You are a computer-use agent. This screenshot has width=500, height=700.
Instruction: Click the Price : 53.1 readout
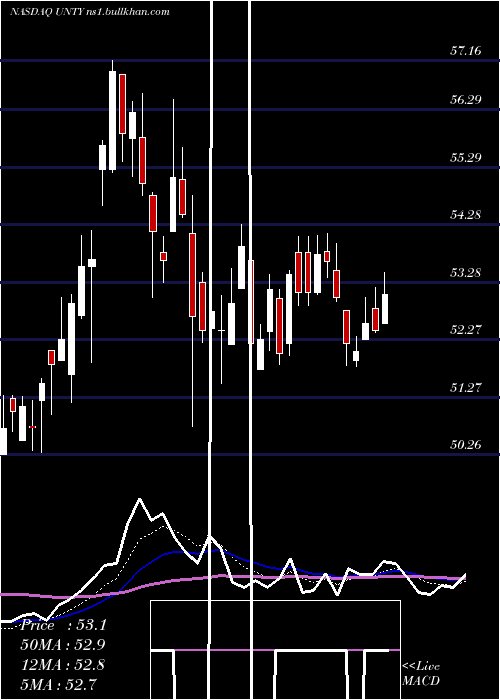(x=64, y=625)
